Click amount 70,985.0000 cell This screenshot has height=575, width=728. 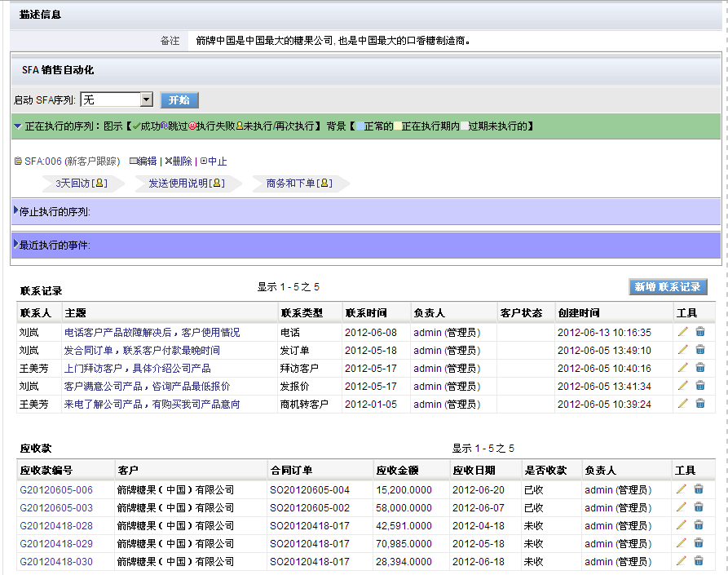tap(404, 543)
